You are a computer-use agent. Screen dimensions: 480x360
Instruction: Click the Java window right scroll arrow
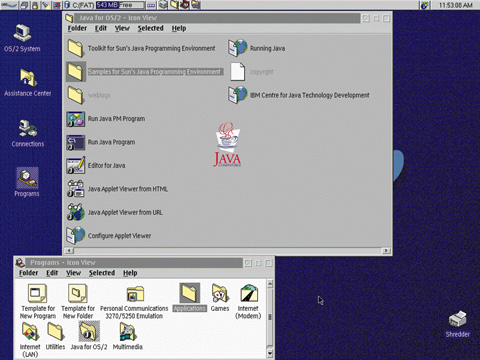coord(386,250)
